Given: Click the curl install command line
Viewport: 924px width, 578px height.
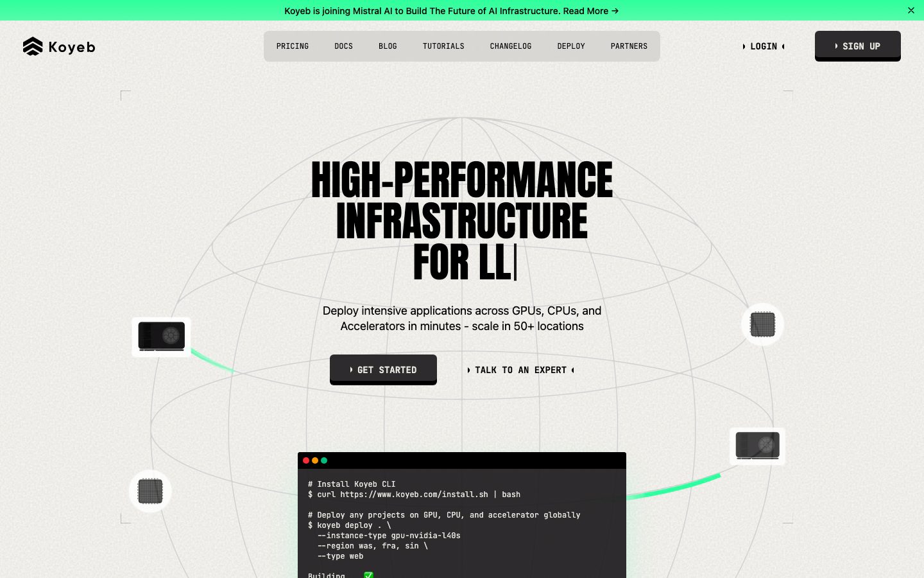Looking at the screenshot, I should (x=414, y=495).
